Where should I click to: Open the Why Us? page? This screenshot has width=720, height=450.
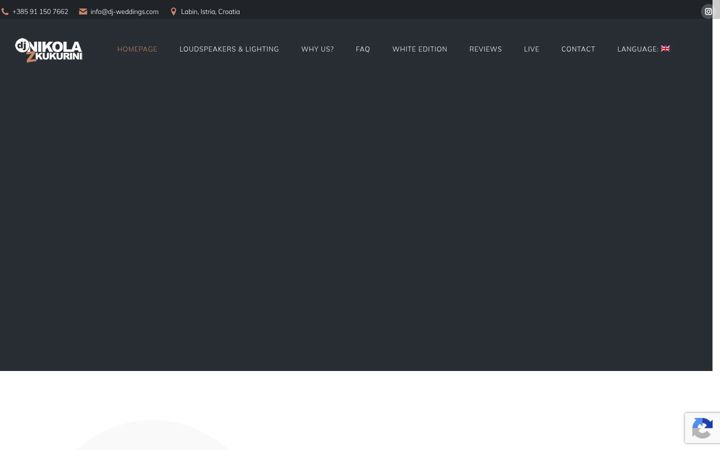pos(317,49)
